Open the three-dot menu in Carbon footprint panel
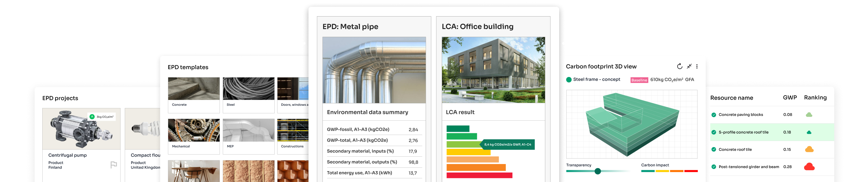 697,66
